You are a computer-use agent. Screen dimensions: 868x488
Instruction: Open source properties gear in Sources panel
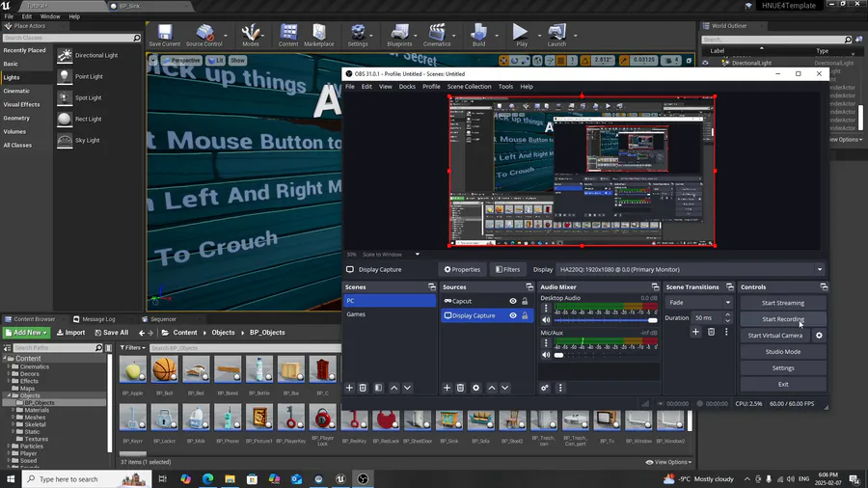point(475,388)
